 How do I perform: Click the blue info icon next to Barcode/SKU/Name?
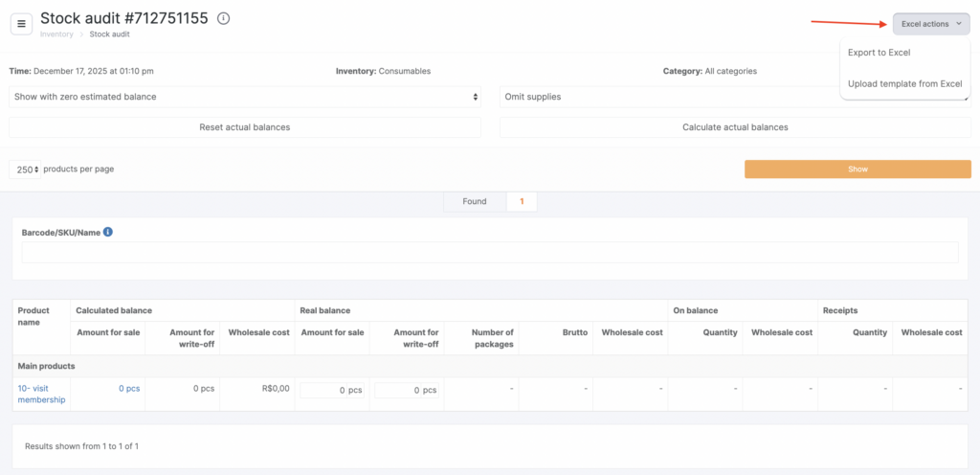108,232
